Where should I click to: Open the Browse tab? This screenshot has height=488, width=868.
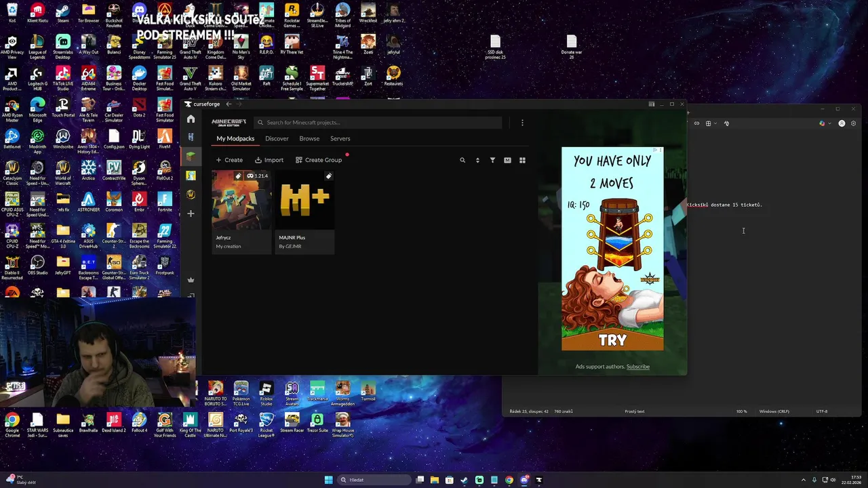309,138
